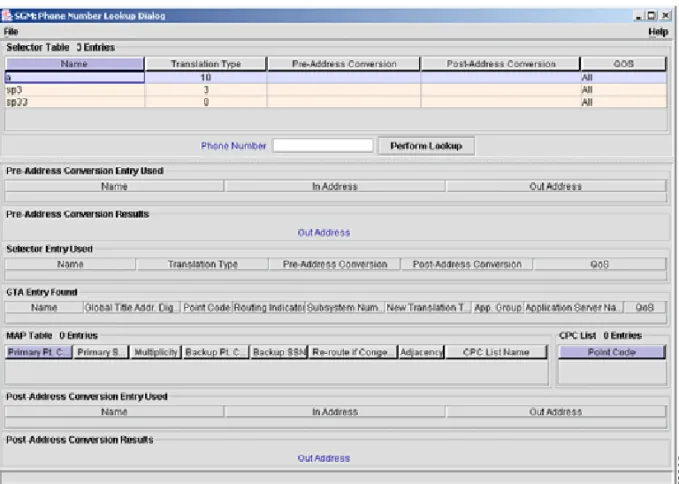
Task: Click Subsystem Num. column header
Action: point(345,307)
